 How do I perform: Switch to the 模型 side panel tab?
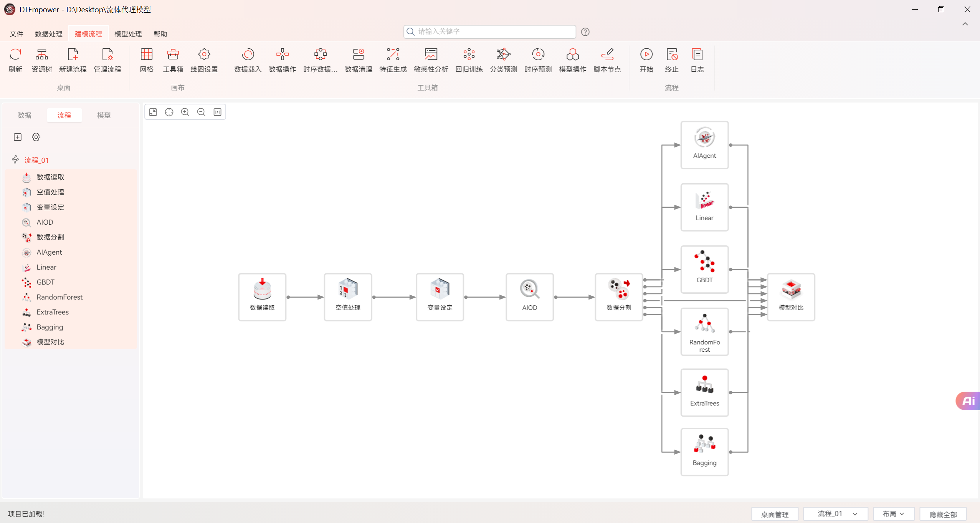104,115
